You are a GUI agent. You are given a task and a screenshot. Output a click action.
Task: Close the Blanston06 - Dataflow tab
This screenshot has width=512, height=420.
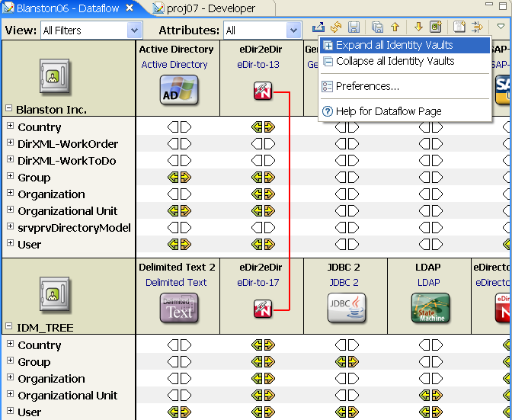[x=130, y=8]
